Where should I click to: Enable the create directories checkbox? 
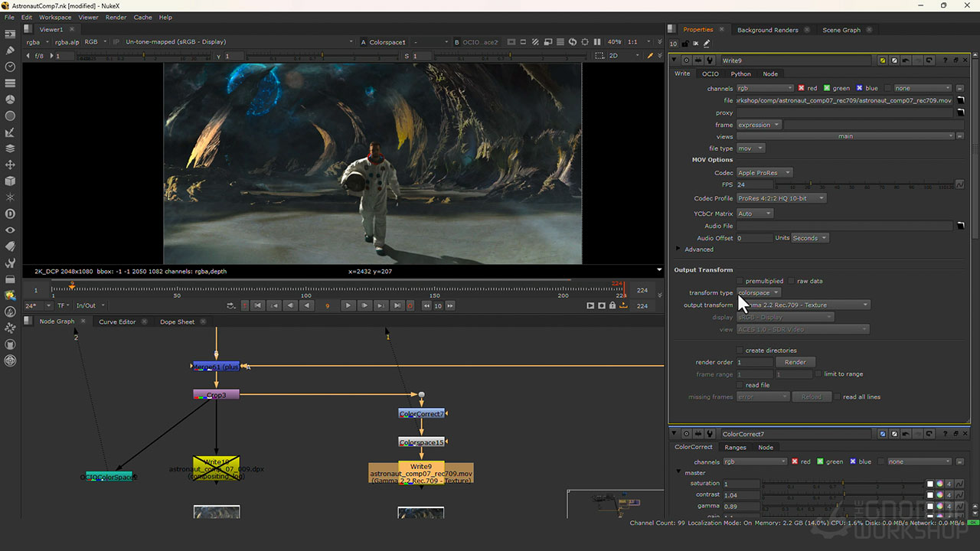pos(739,350)
